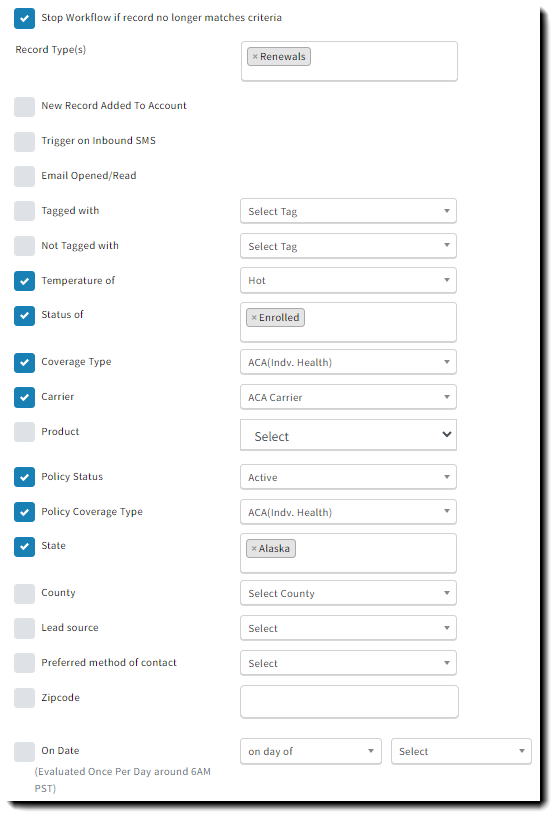555x818 pixels.
Task: Open the Lead source Select dropdown
Action: click(348, 629)
